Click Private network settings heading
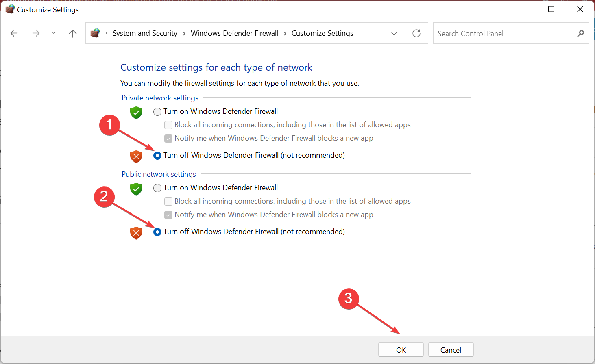595x364 pixels. (160, 98)
